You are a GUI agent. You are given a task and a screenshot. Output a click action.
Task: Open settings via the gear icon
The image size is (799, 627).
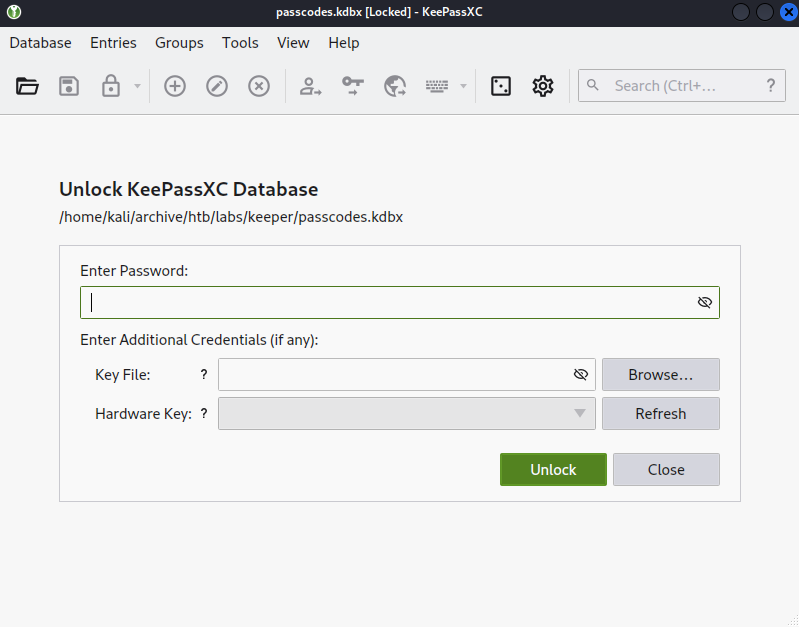tap(543, 86)
